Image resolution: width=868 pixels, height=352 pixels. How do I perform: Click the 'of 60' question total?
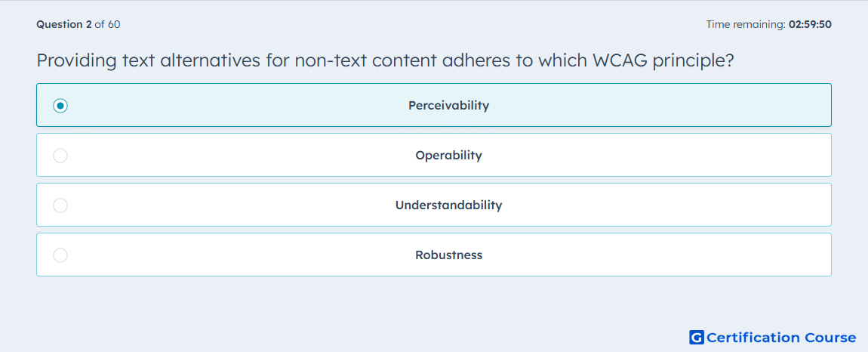[107, 24]
